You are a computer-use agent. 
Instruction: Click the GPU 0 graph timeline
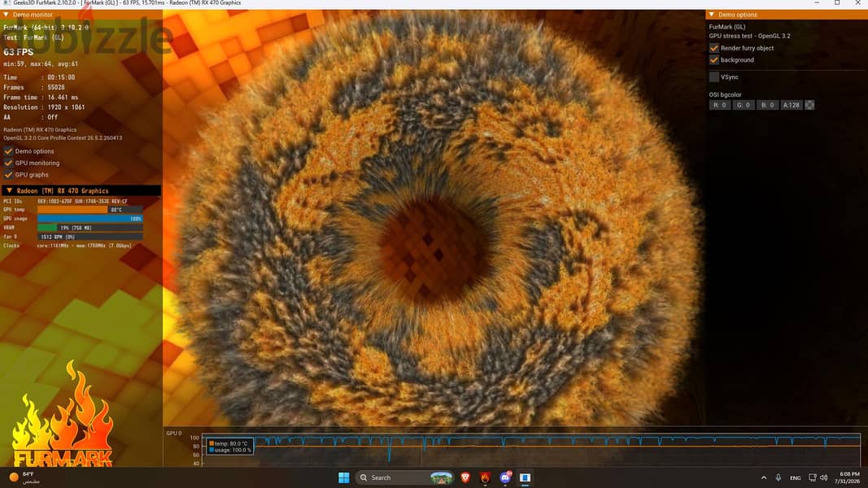coord(530,449)
